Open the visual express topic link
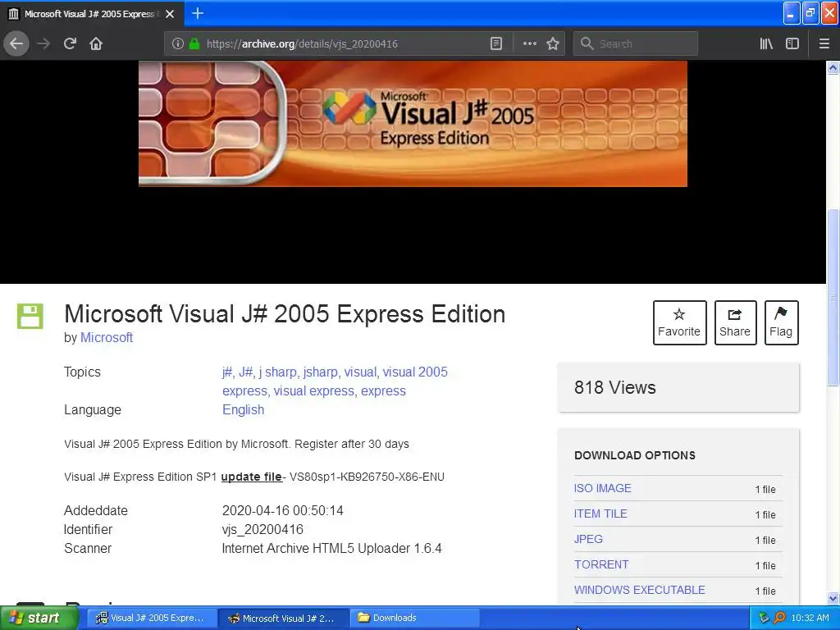 point(313,391)
